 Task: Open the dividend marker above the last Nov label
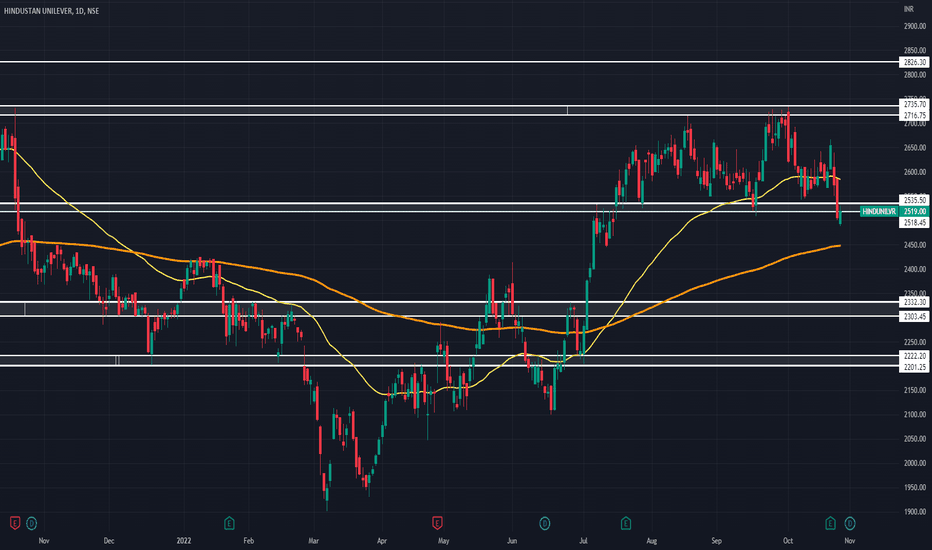click(850, 523)
